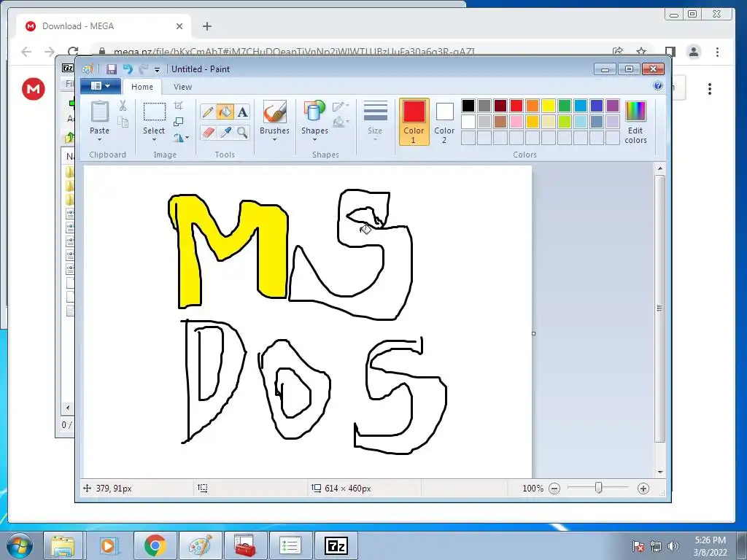Select the Color picker eyedropper tool
This screenshot has height=560, width=747.
225,132
